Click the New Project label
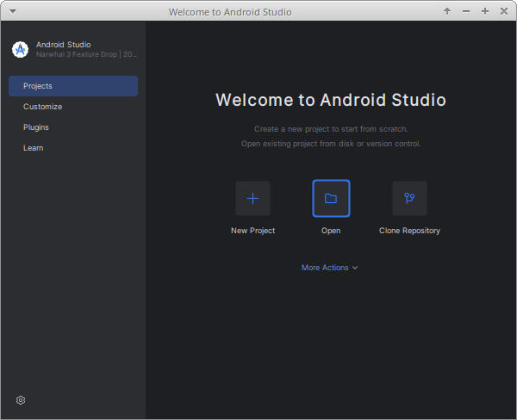 252,231
